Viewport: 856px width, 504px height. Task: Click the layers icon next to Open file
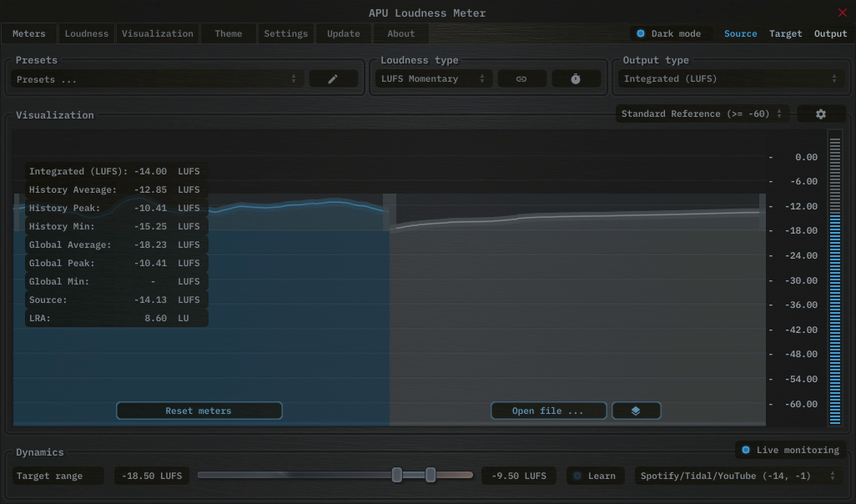point(636,410)
